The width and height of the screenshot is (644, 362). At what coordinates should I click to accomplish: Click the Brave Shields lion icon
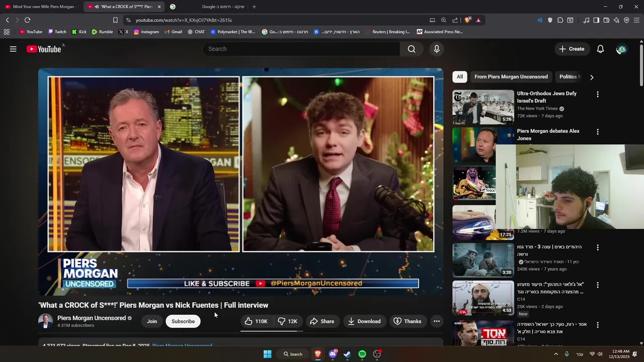tap(467, 20)
